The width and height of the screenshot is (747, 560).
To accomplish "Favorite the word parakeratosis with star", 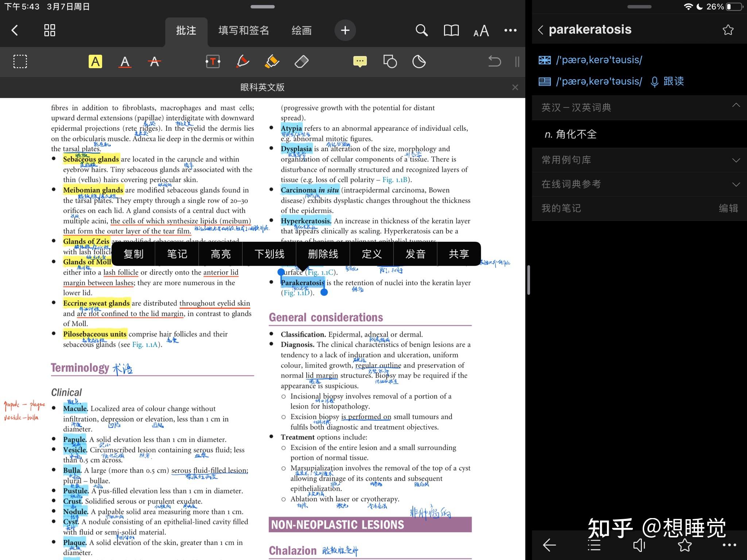I will coord(728,30).
